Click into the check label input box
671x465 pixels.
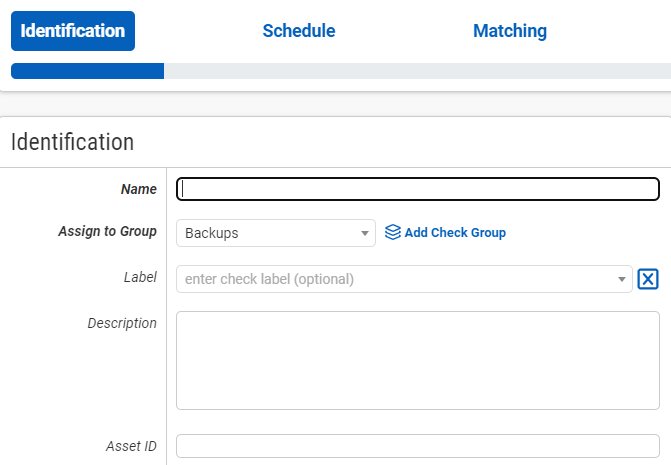coord(395,279)
